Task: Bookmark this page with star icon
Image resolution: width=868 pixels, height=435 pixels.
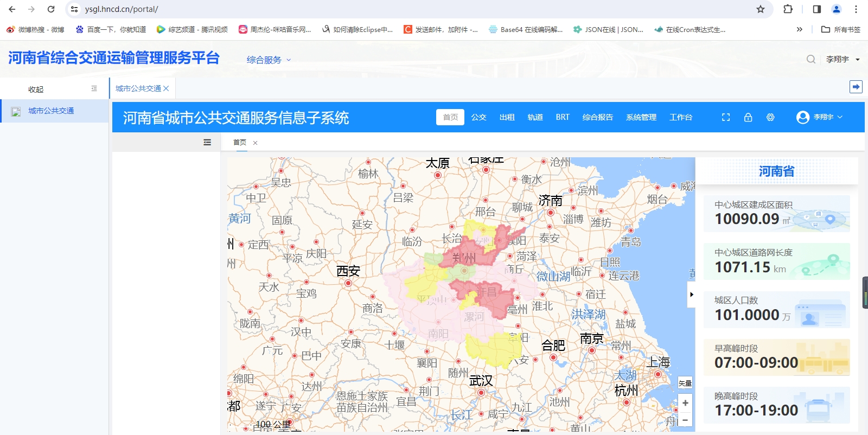Action: pyautogui.click(x=761, y=9)
